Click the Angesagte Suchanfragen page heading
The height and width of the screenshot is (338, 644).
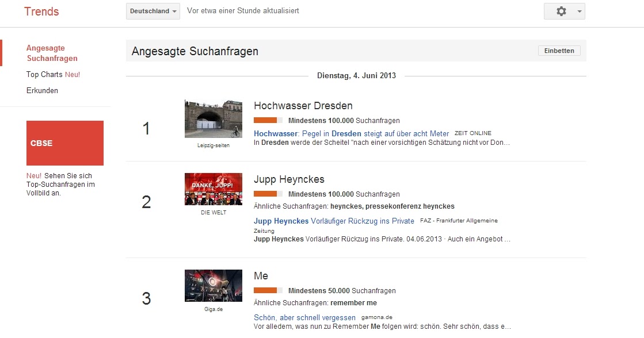[195, 51]
